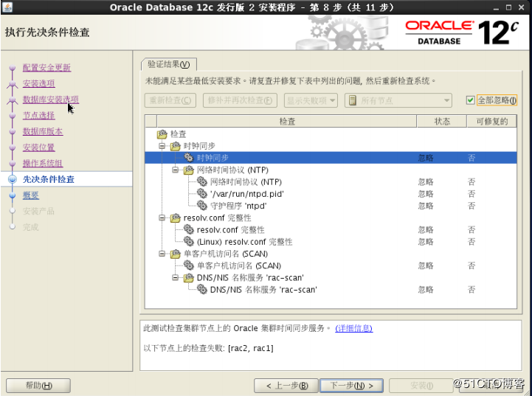Minimize the installer window
The image size is (532, 396).
pos(497,7)
